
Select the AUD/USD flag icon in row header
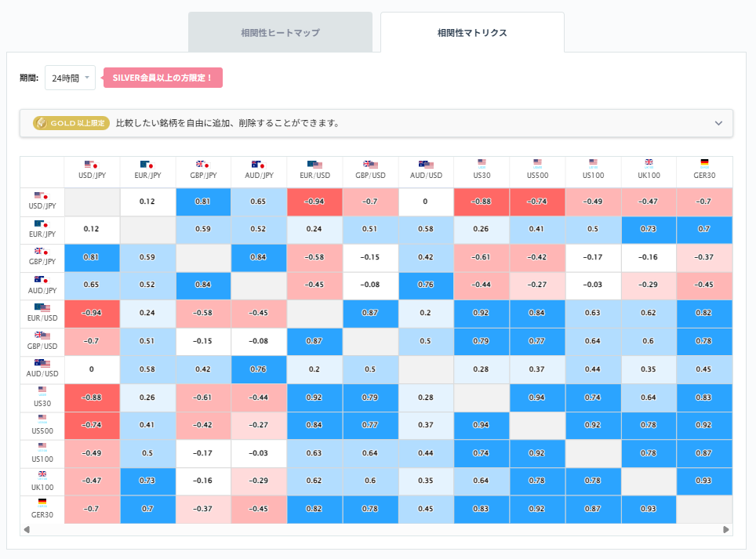click(42, 363)
